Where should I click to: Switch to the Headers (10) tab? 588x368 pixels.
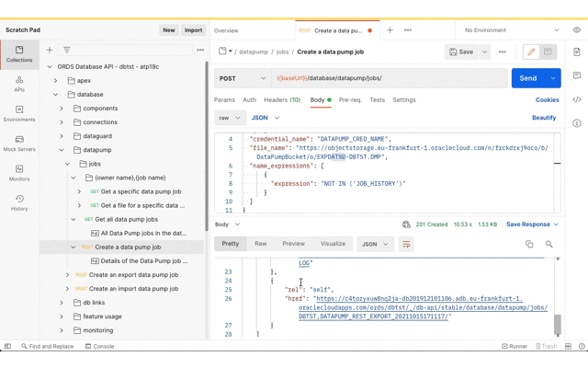[x=282, y=100]
